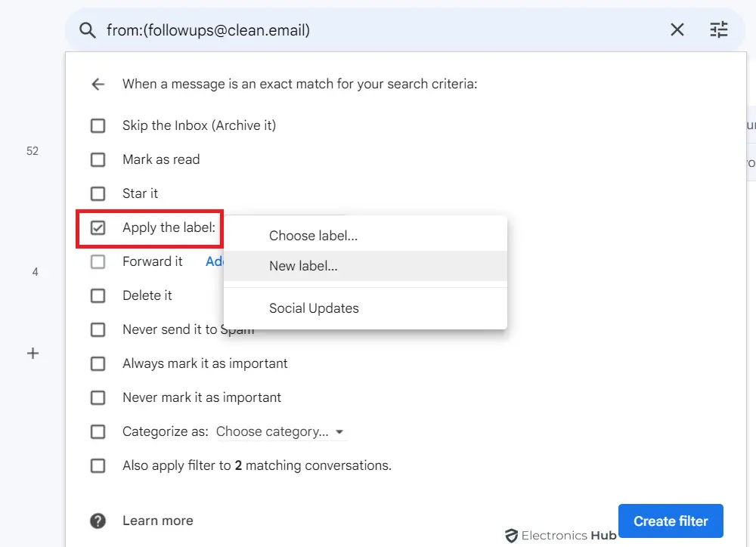The width and height of the screenshot is (756, 547).
Task: Tick the Delete it checkbox
Action: [98, 295]
